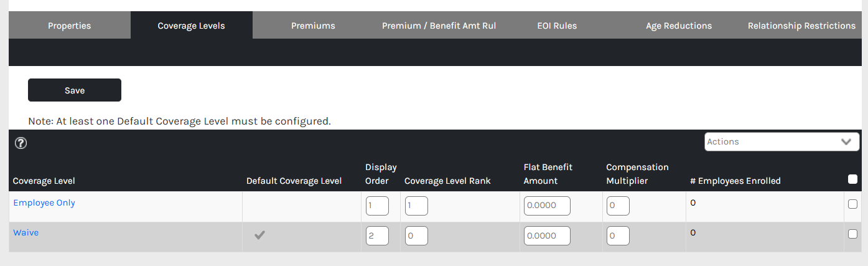
Task: Click the default checkmark in Waive row
Action: pyautogui.click(x=259, y=235)
